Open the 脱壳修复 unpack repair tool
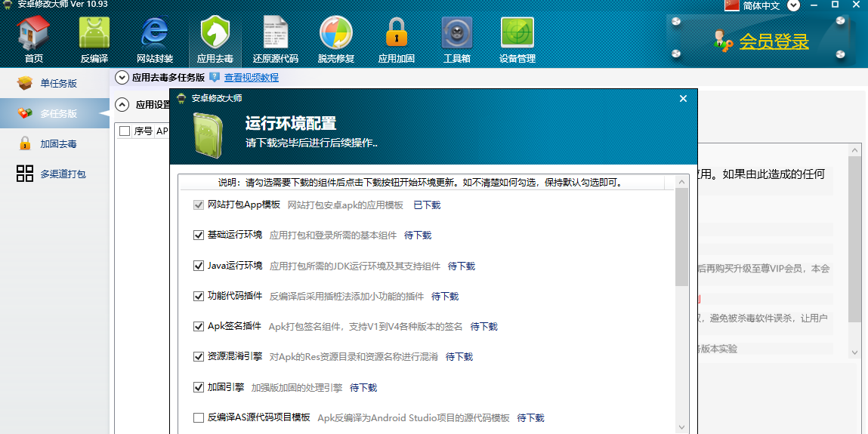Viewport: 868px width, 434px height. click(x=335, y=39)
